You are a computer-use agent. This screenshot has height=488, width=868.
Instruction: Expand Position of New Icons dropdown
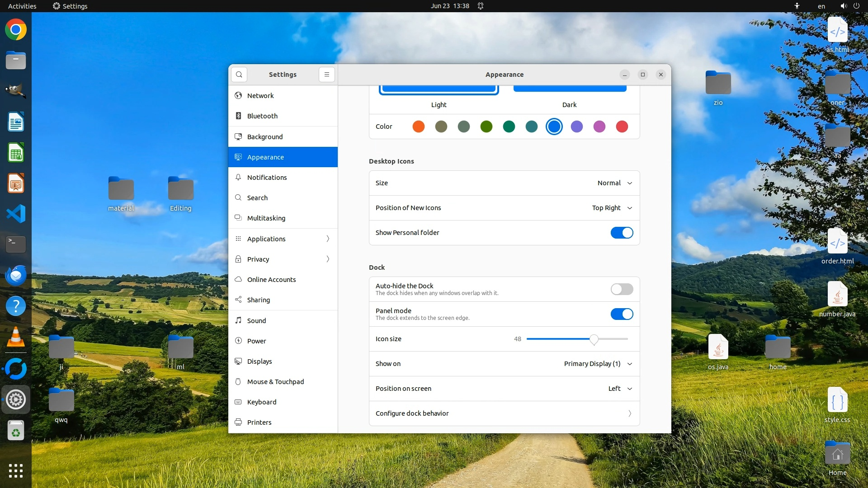coord(612,208)
